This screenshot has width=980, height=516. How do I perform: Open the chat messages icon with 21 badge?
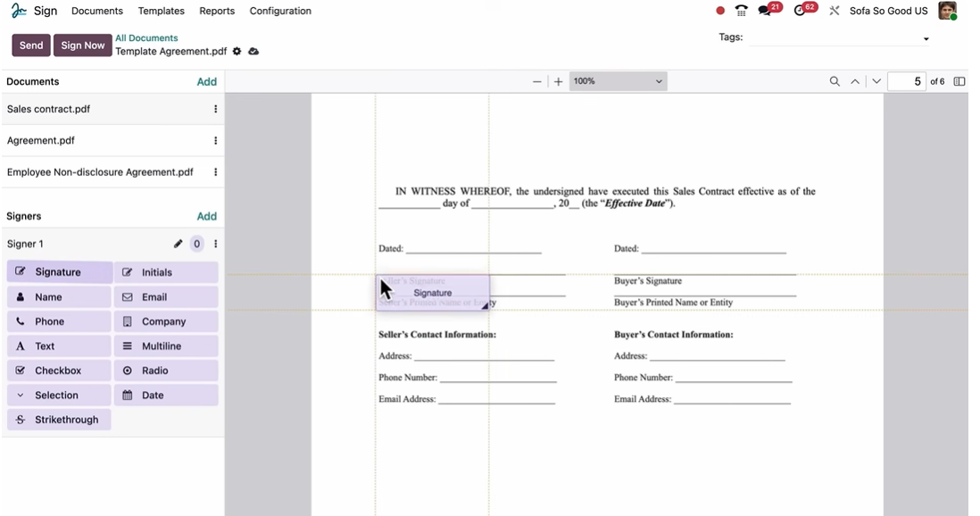coord(766,11)
